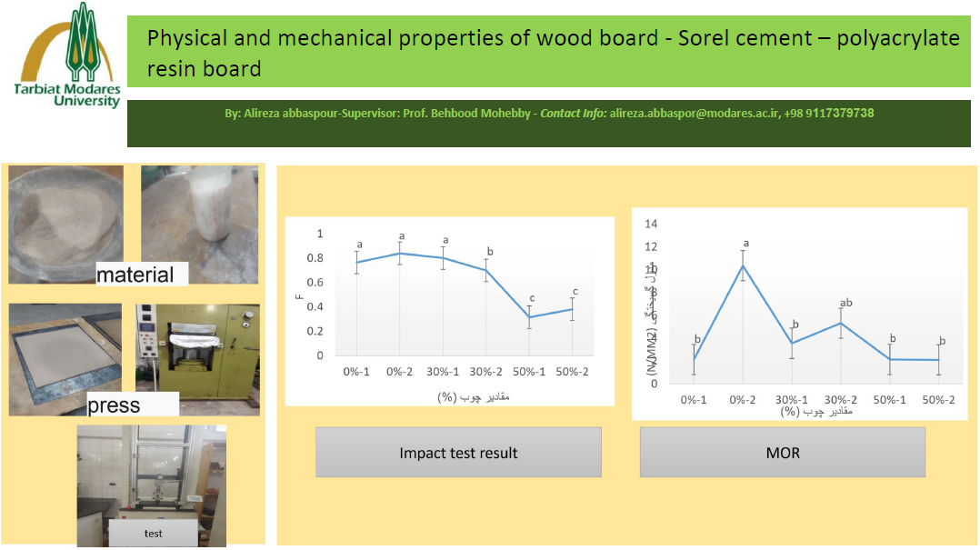Click the "press" text label
This screenshot has width=980, height=550.
114,405
